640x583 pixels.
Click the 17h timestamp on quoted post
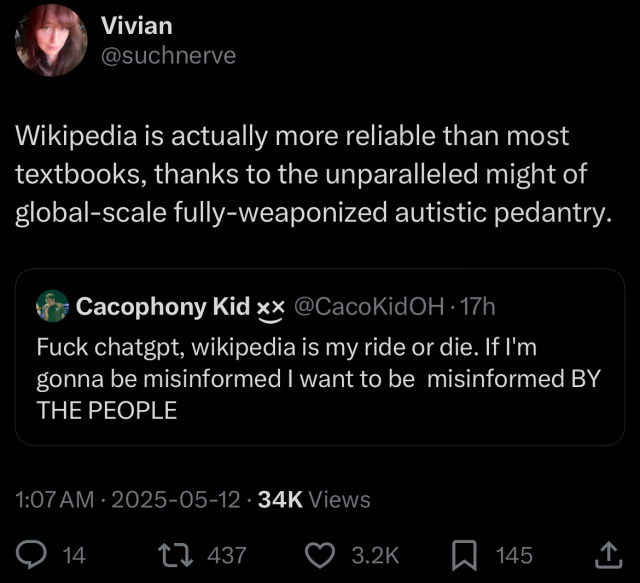(474, 307)
